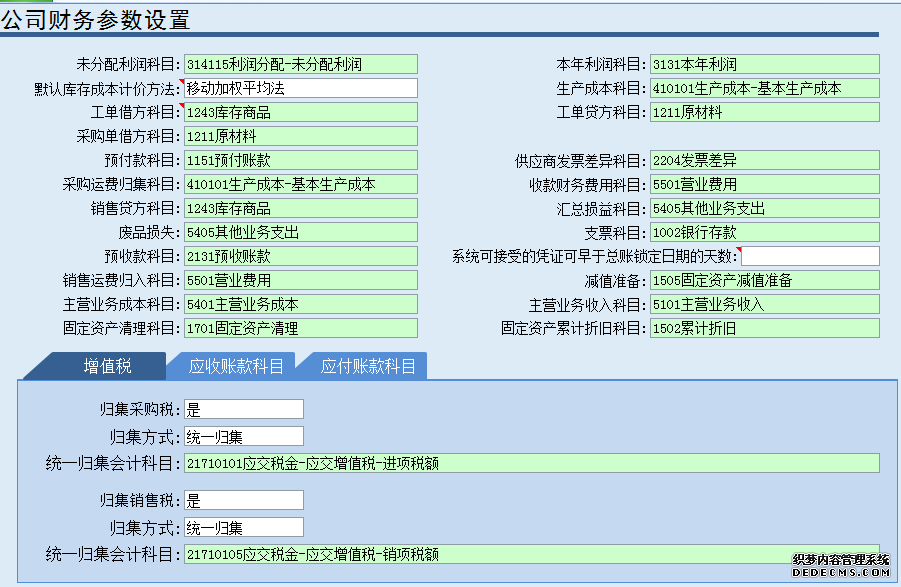Open 归集方式 dropdown below 归集销售税
This screenshot has width=901, height=587.
[243, 527]
